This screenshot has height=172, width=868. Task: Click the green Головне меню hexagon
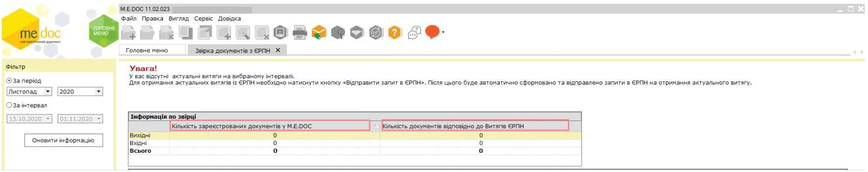coord(104,31)
